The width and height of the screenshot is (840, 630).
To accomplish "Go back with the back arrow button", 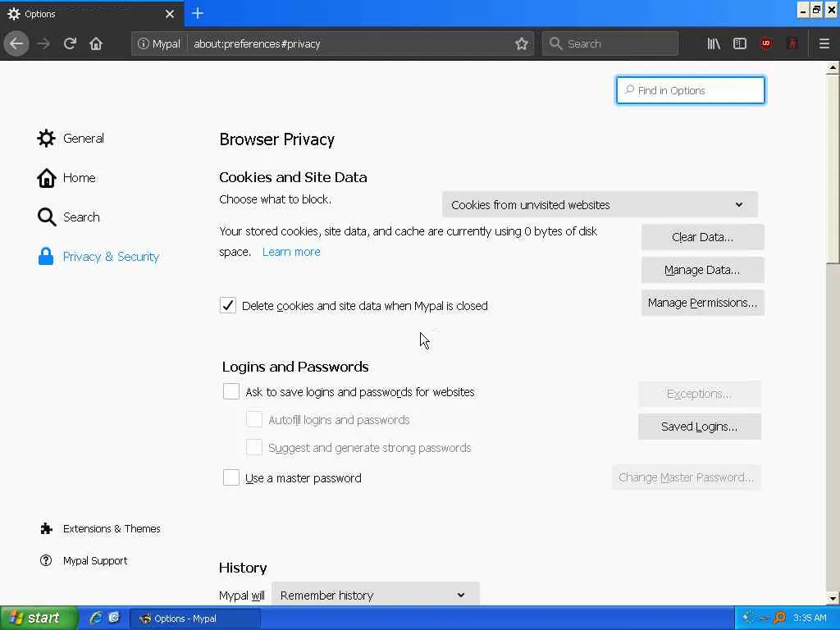I will pos(16,43).
